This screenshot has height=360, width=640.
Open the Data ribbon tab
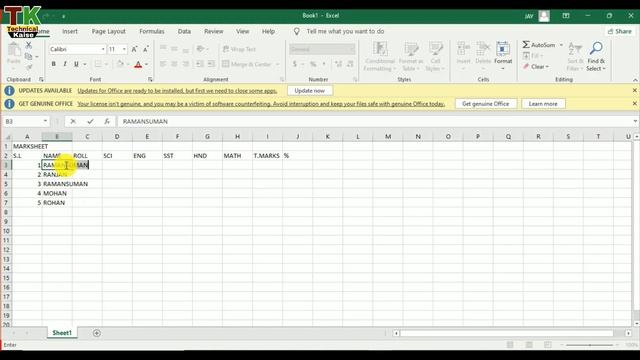(x=184, y=31)
